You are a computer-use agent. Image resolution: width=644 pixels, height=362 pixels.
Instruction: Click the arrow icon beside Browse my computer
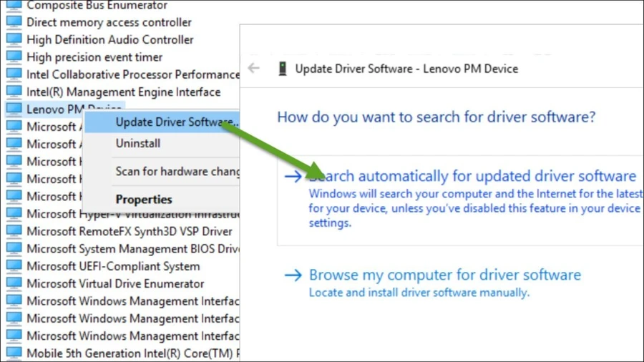293,275
